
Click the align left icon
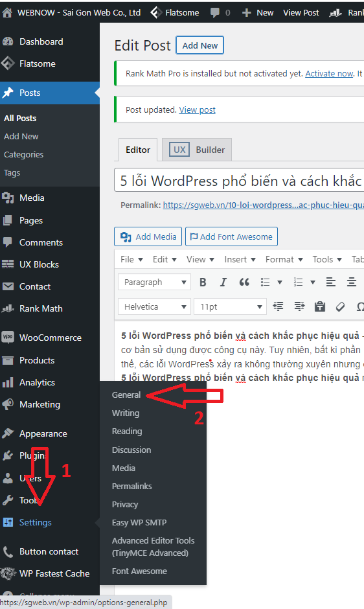[331, 282]
